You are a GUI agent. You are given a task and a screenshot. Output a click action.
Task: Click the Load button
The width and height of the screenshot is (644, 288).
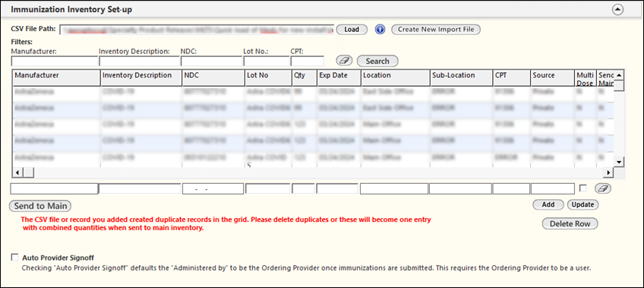[x=352, y=30]
